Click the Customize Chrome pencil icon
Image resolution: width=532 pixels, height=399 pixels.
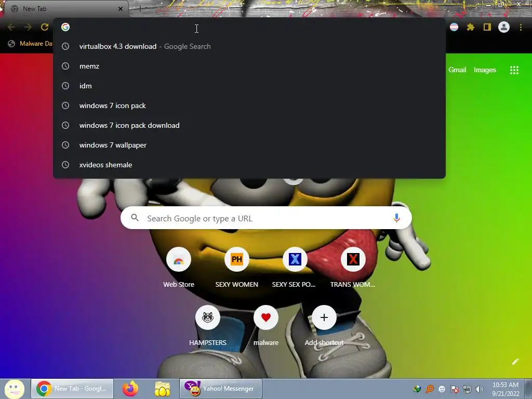tap(515, 362)
